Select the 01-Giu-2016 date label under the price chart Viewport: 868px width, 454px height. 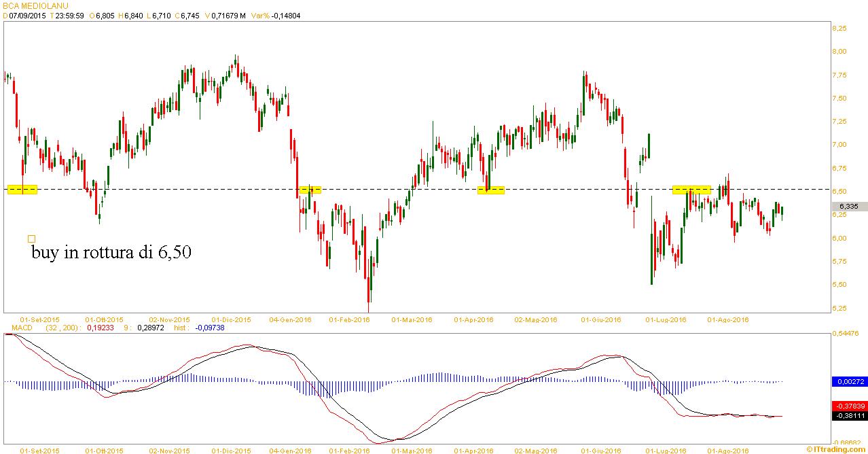(x=602, y=319)
